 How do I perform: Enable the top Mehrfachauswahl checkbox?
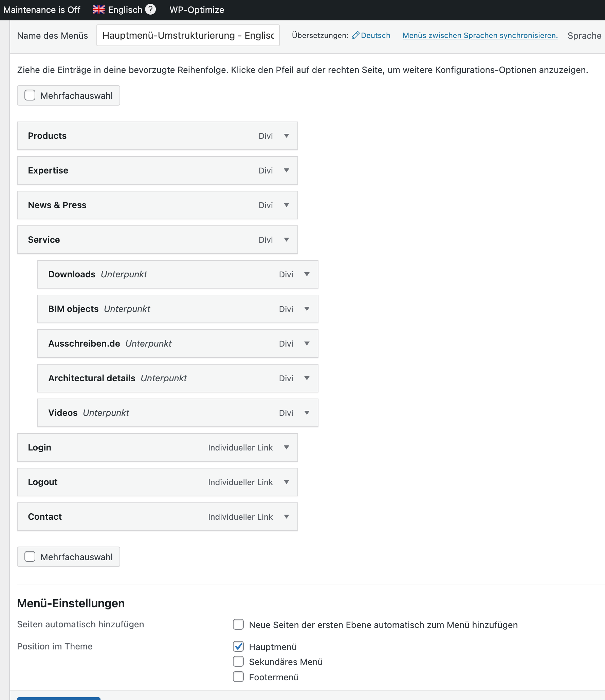pyautogui.click(x=30, y=95)
